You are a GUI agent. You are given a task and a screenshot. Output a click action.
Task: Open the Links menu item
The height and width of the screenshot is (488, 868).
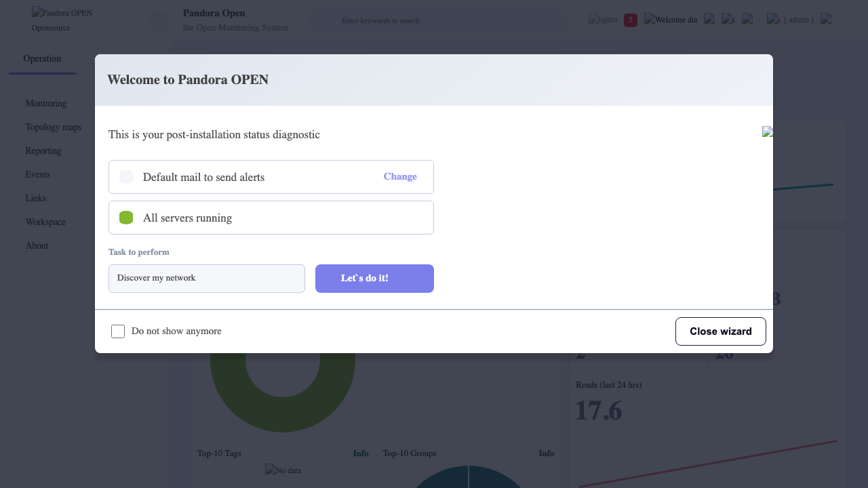36,198
